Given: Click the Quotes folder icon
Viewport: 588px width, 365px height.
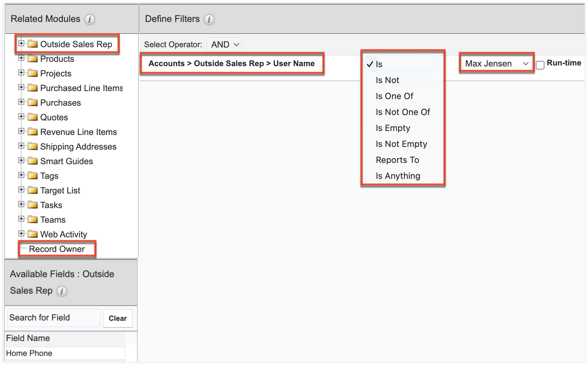Looking at the screenshot, I should click(x=33, y=117).
